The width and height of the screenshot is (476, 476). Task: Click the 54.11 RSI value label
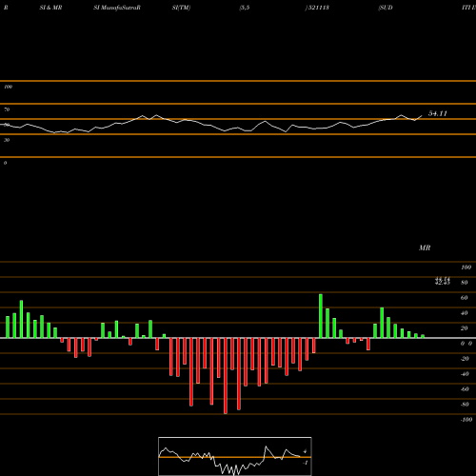point(438,113)
